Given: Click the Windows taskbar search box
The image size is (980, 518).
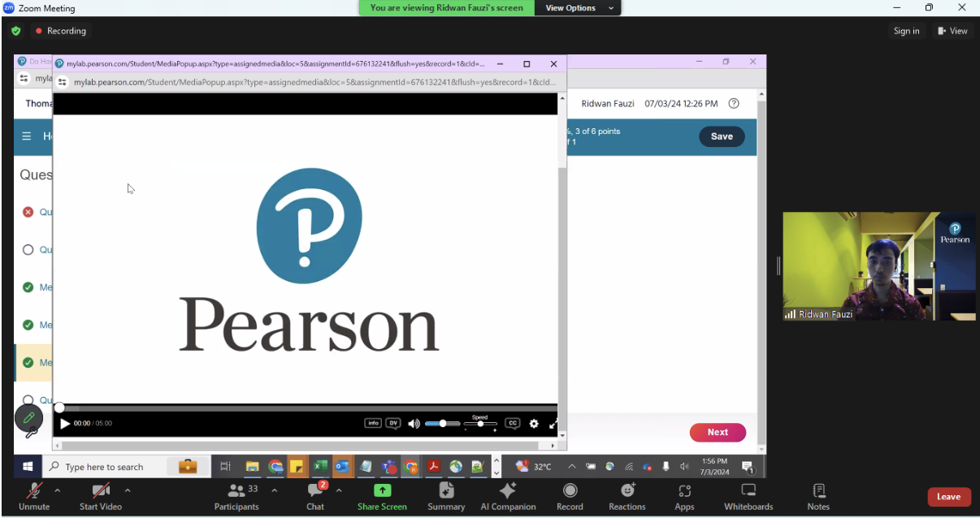Looking at the screenshot, I should tap(104, 467).
